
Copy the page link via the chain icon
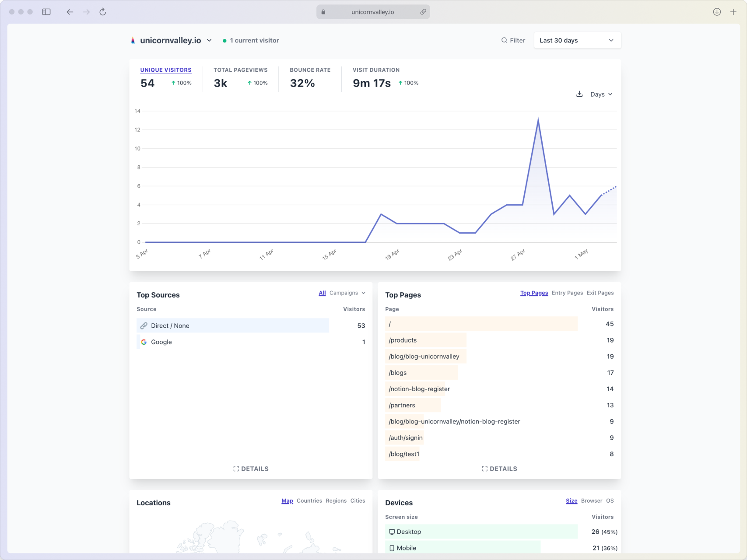(423, 12)
